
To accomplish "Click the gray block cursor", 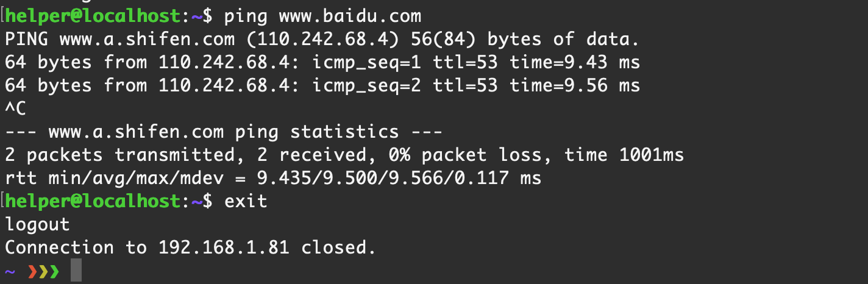I will tap(76, 270).
